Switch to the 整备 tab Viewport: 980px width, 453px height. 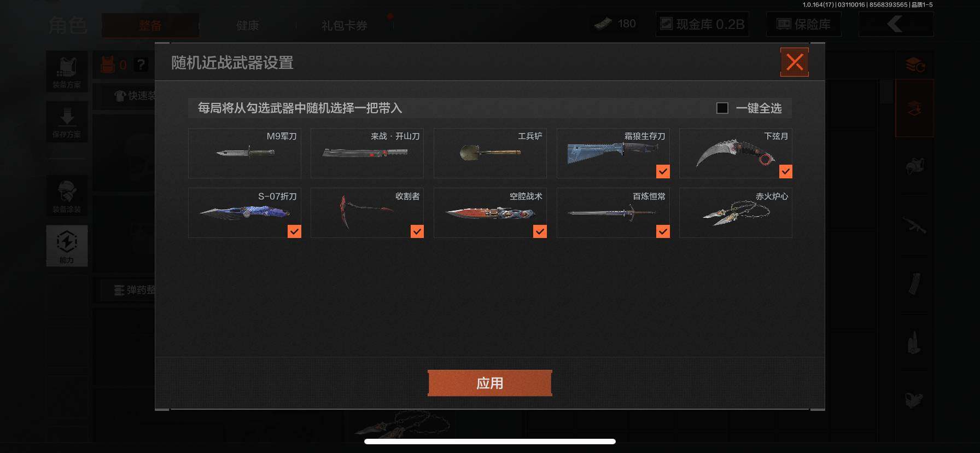pyautogui.click(x=150, y=26)
